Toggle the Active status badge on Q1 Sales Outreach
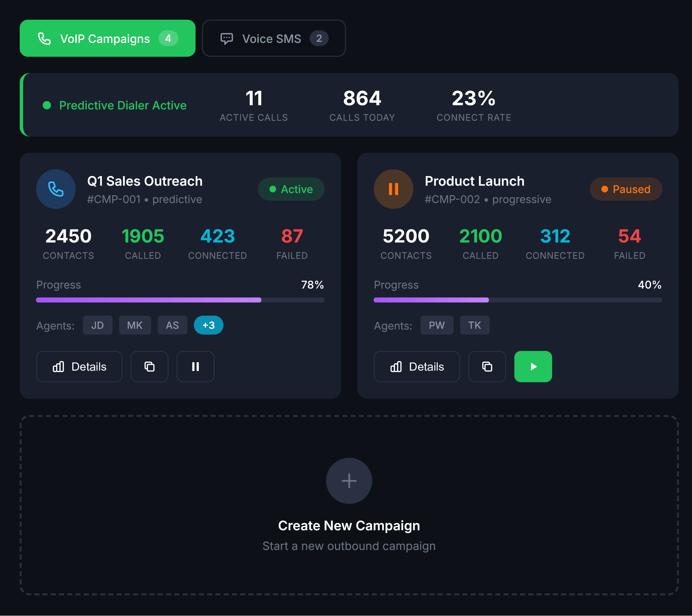The width and height of the screenshot is (692, 616). point(291,189)
